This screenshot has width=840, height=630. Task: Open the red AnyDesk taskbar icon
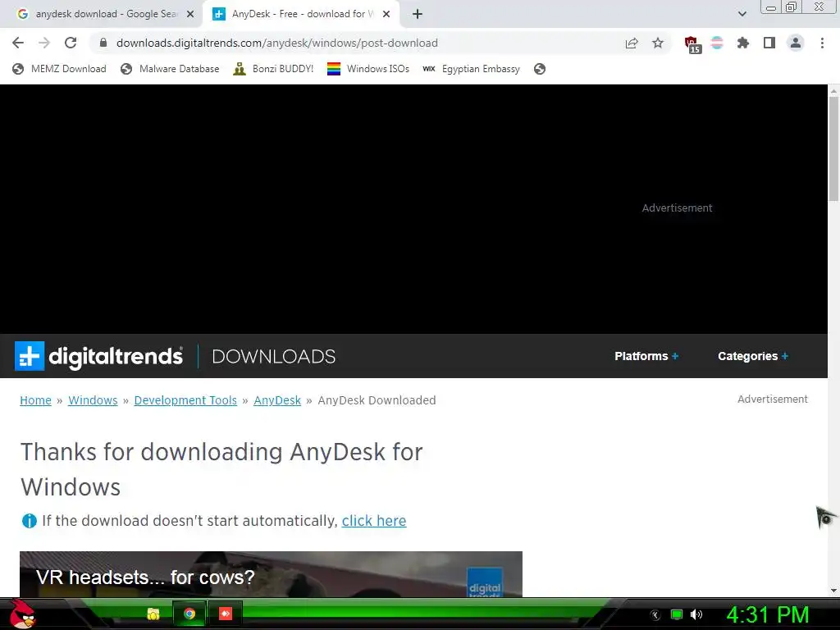(226, 614)
